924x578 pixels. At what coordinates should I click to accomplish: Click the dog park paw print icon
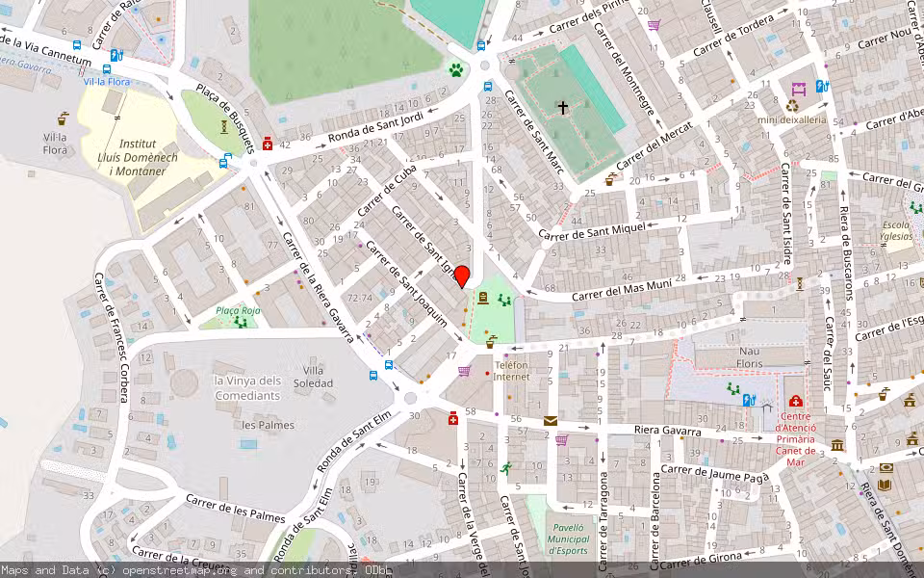point(456,70)
